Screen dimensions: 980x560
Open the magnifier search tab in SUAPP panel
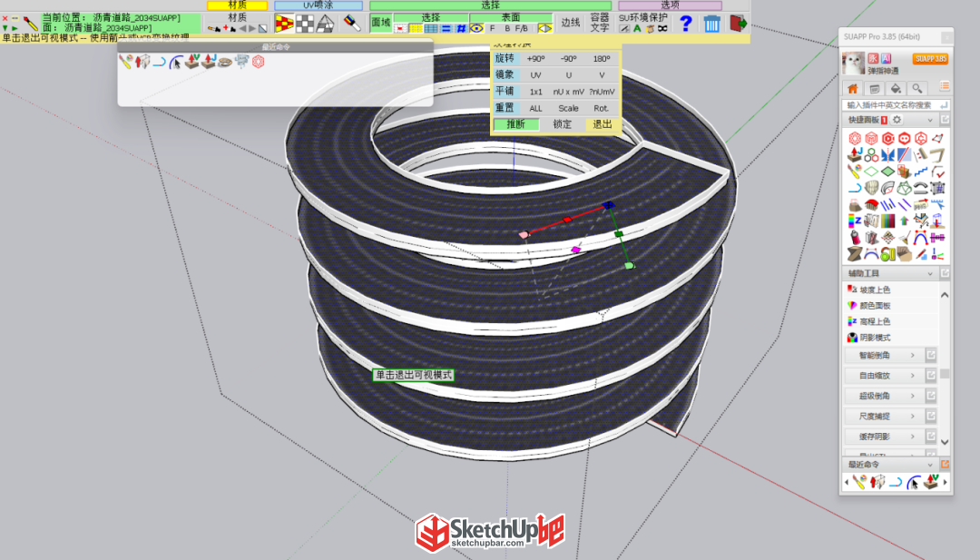pyautogui.click(x=916, y=88)
